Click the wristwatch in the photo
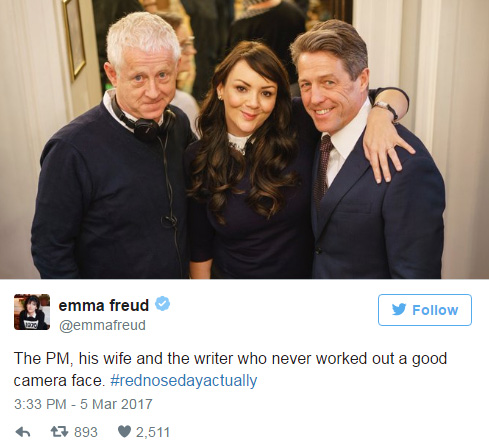The image size is (489, 441). 387,109
